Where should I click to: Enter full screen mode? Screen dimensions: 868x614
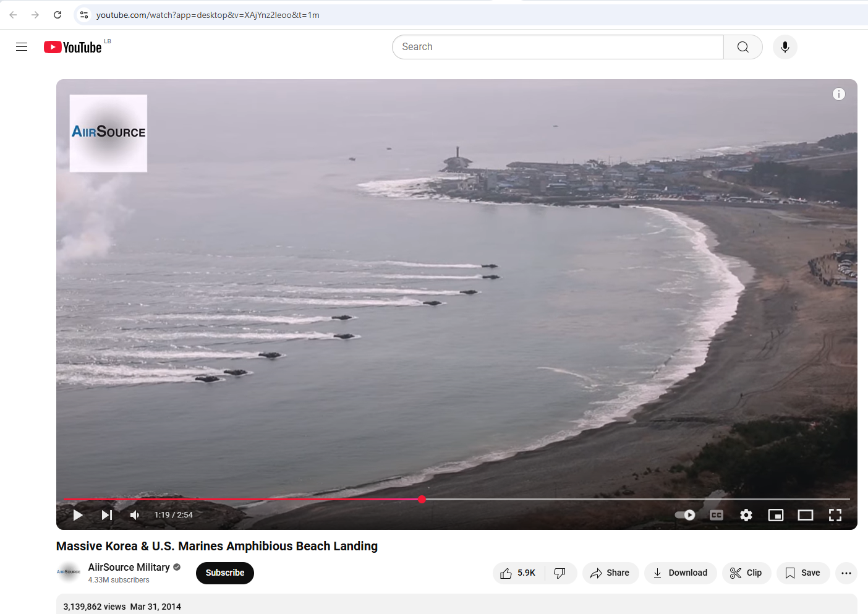pos(835,515)
